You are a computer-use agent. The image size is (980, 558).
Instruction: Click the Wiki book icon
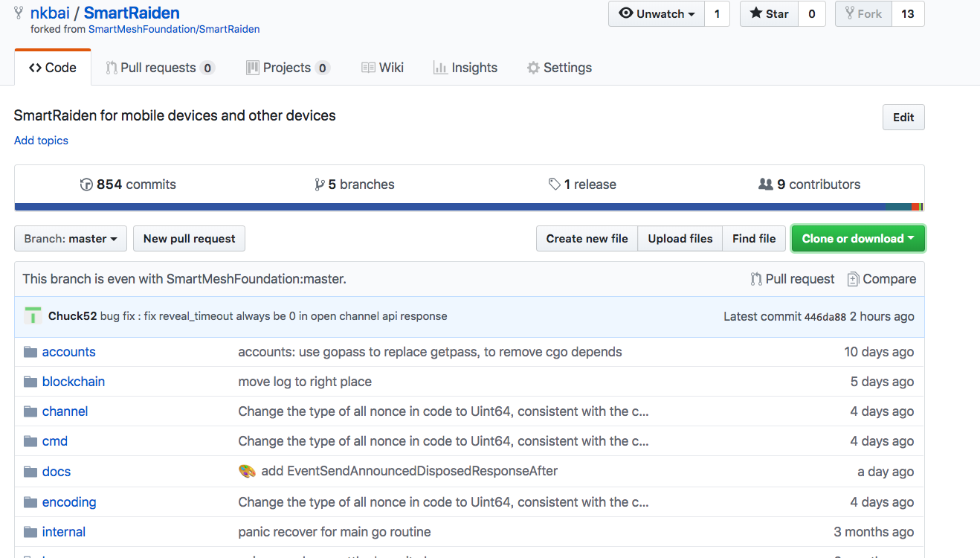click(x=368, y=68)
